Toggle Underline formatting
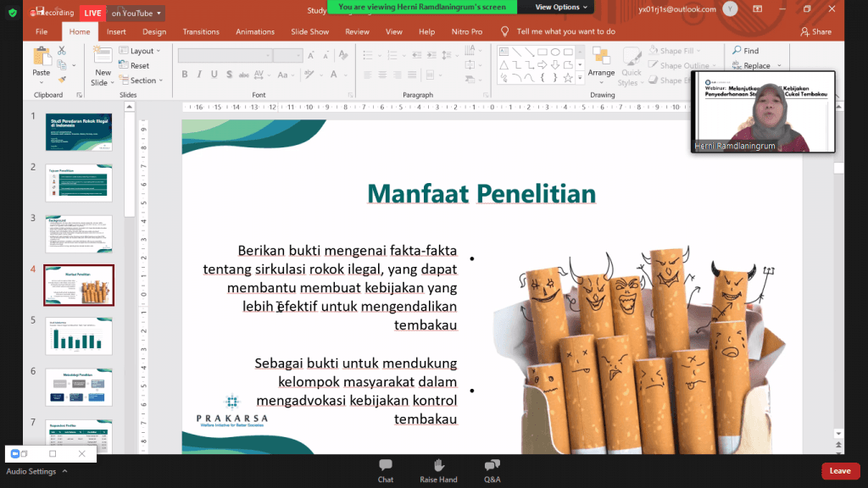 pos(214,75)
